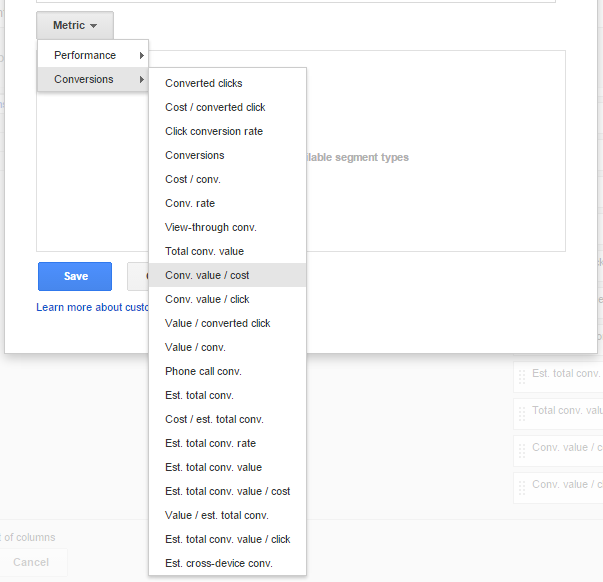
Task: Choose Est. total conv. value / cost
Action: (227, 491)
